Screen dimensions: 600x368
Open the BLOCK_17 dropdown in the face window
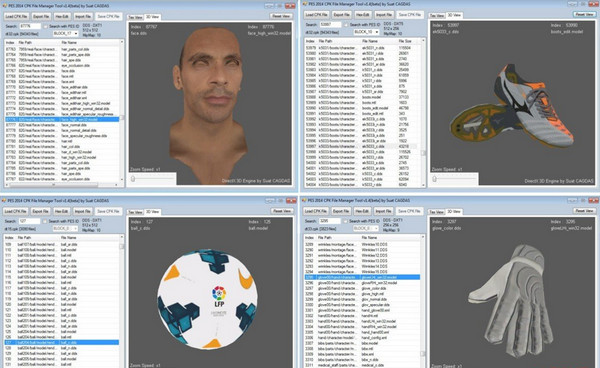point(66,34)
